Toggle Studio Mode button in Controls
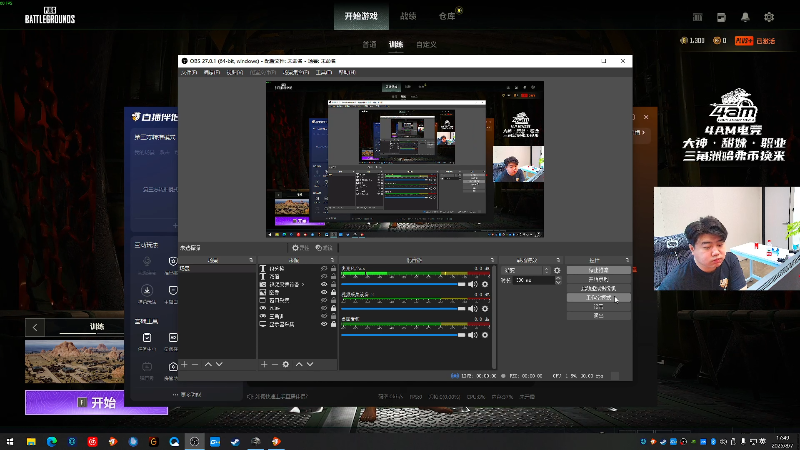 coord(598,297)
